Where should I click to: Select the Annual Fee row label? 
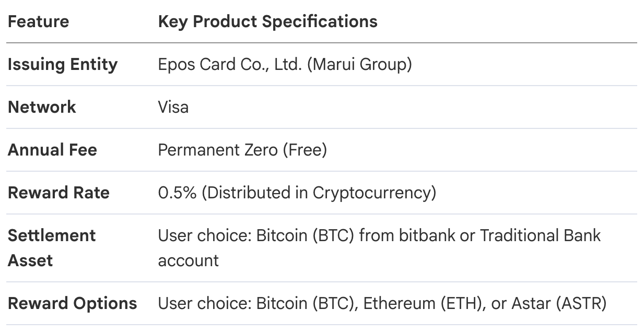pyautogui.click(x=52, y=150)
